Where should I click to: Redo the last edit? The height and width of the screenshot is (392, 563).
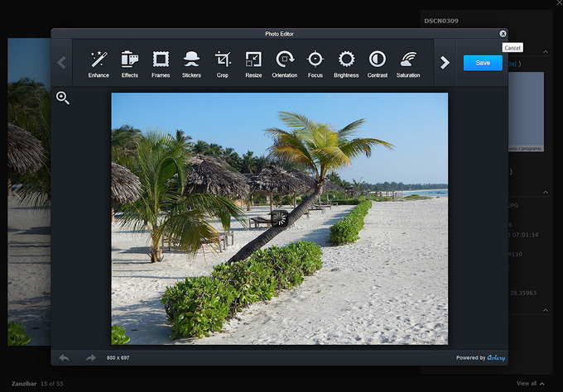click(90, 357)
